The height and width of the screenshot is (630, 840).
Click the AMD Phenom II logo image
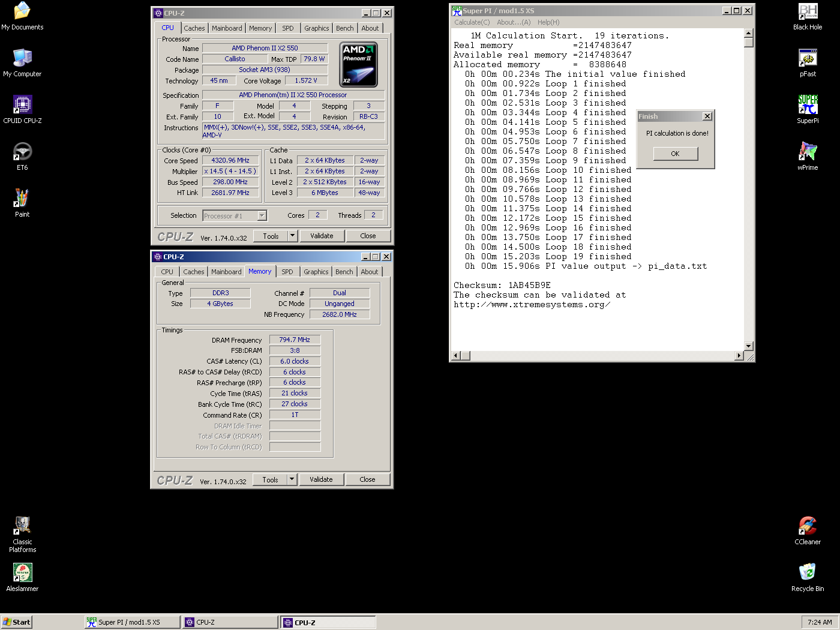coord(359,65)
